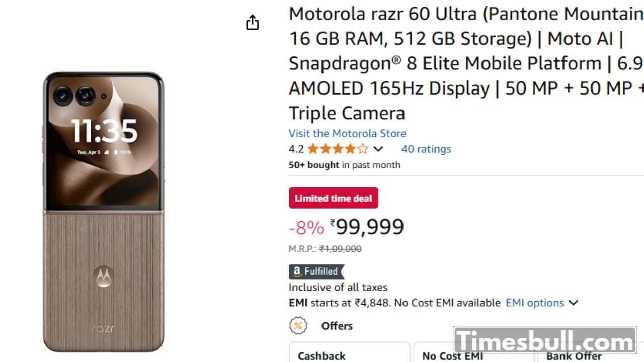Viewport: 644px width, 362px height.
Task: Open the Motorola razr 60 Ultra product image
Action: click(x=104, y=211)
